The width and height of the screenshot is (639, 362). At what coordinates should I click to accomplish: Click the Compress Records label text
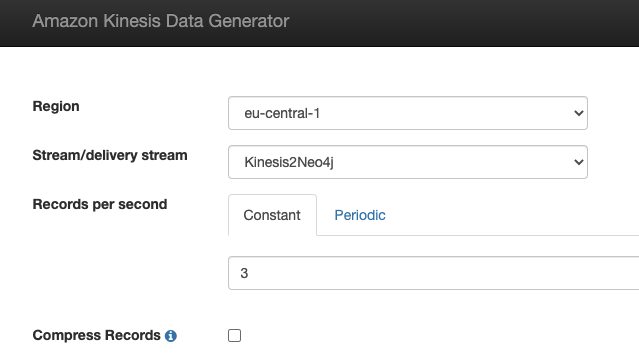(97, 335)
